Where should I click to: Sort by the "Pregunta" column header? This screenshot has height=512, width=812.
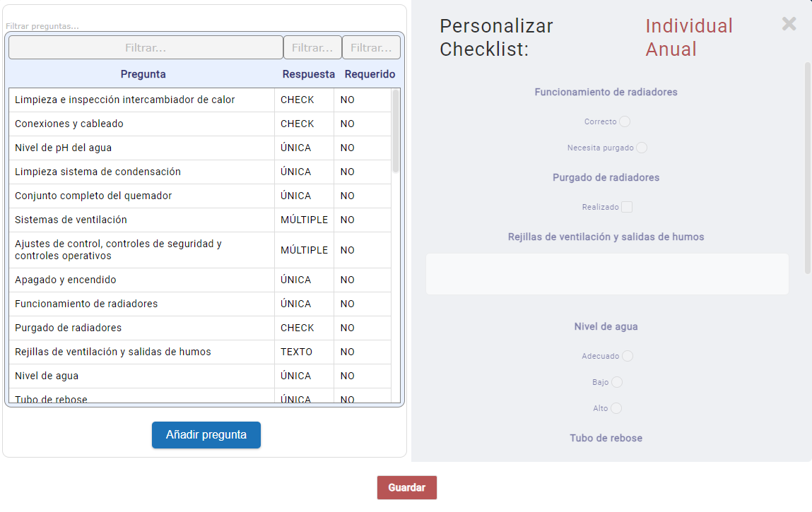[143, 73]
